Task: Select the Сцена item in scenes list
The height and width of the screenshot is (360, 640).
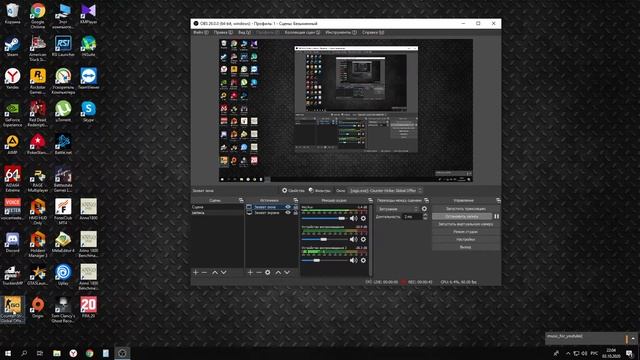Action: (x=218, y=207)
